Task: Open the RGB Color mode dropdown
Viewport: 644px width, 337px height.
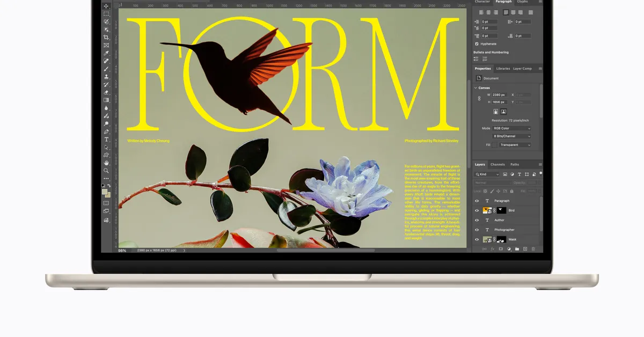Action: click(512, 129)
